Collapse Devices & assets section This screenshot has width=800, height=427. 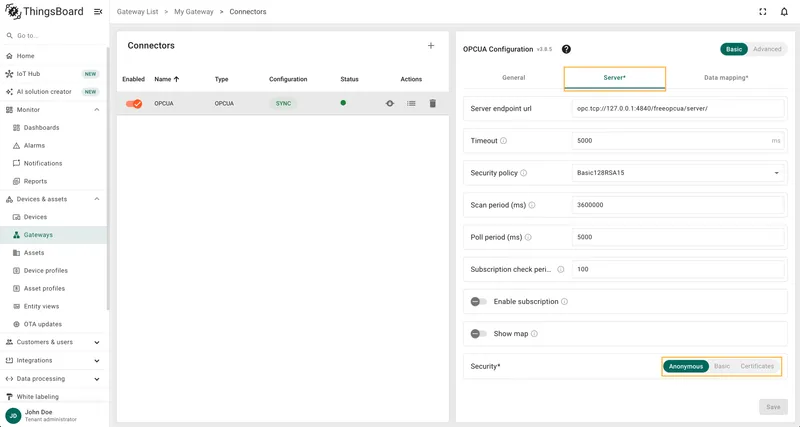(x=97, y=199)
